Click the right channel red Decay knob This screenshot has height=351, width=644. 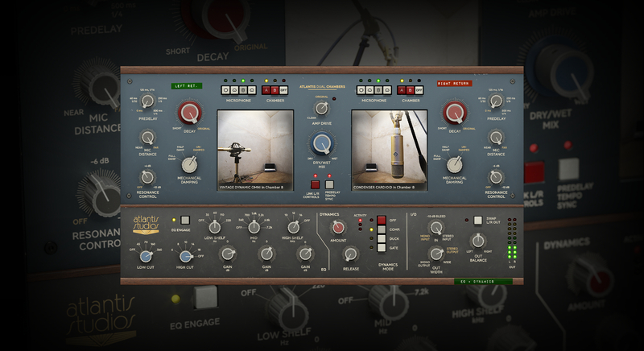click(455, 112)
